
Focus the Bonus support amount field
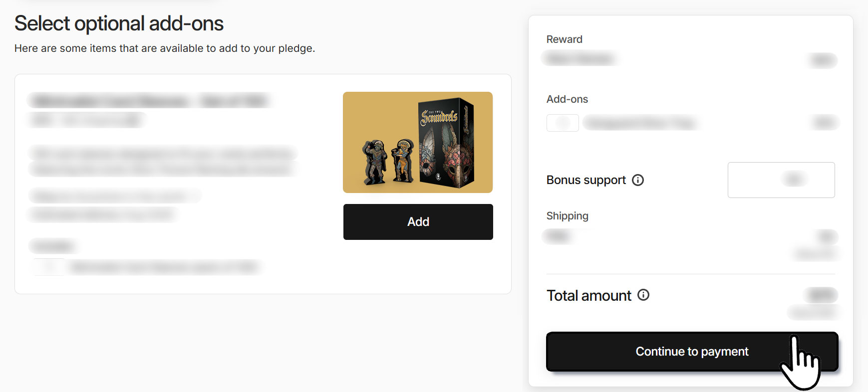781,180
